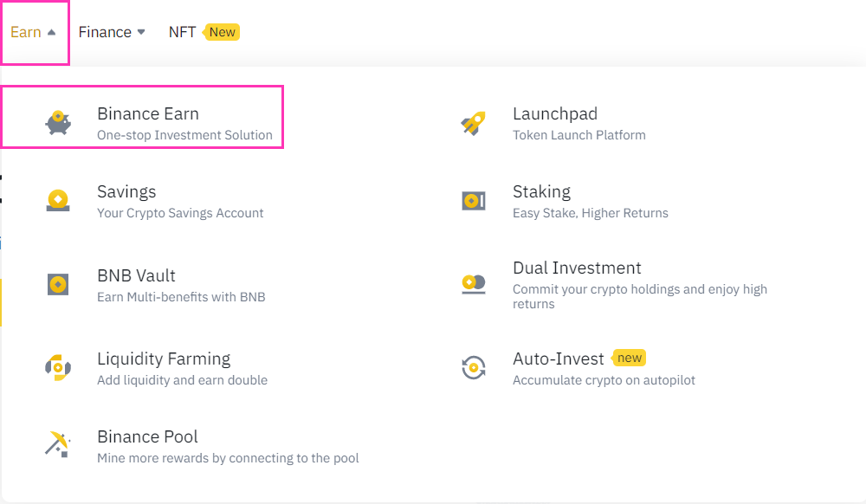Open the NFT menu item

(x=182, y=32)
